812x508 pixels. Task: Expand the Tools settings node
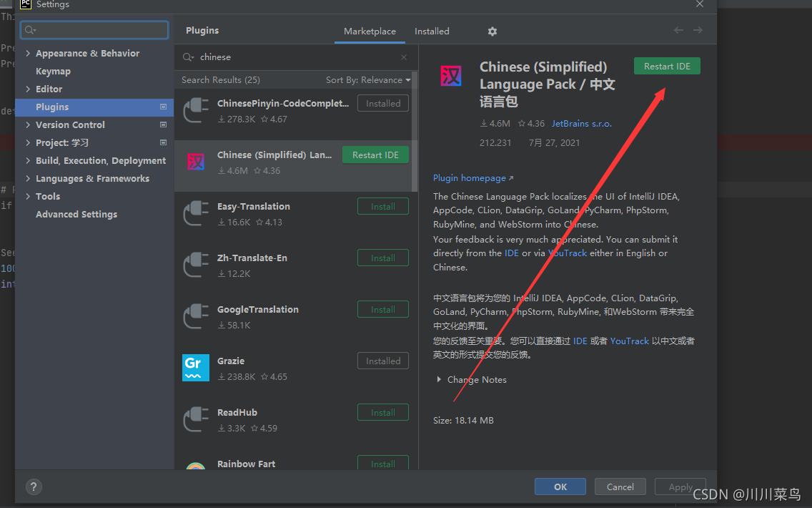[x=28, y=197]
